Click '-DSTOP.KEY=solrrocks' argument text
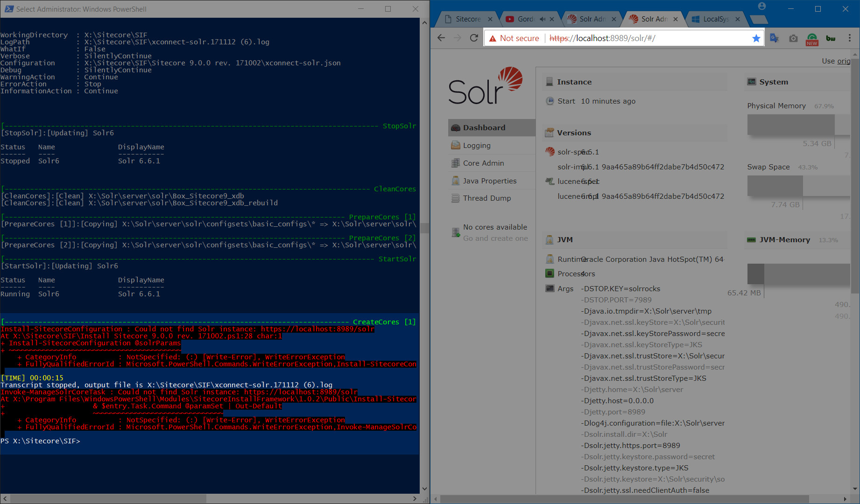Viewport: 860px width, 504px height. [x=620, y=289]
